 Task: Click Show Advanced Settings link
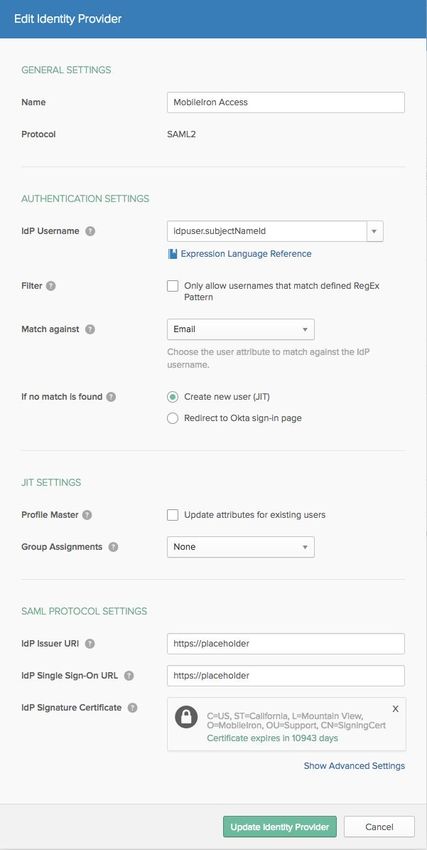pos(354,766)
